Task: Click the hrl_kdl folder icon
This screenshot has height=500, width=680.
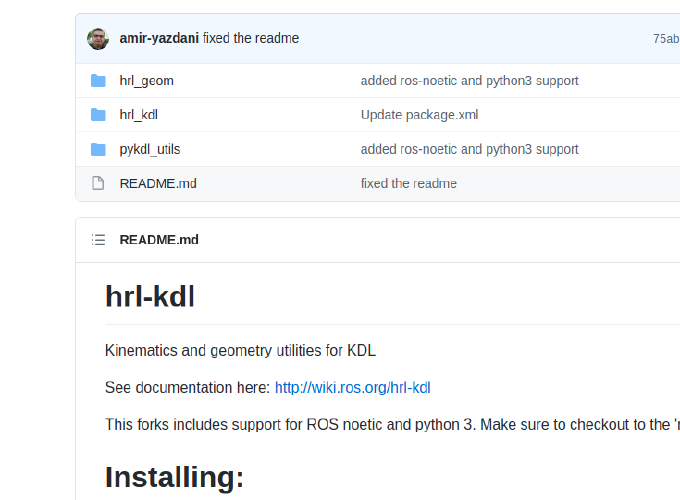Action: click(98, 115)
